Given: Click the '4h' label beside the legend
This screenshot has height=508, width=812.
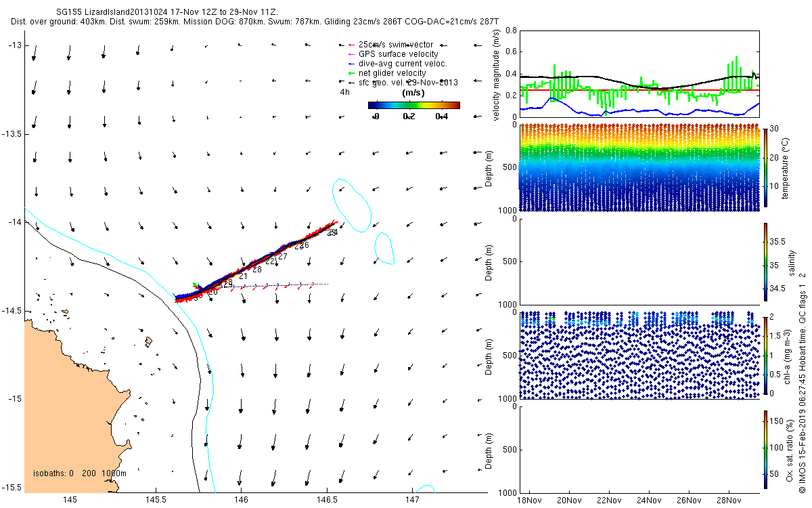Looking at the screenshot, I should point(344,92).
